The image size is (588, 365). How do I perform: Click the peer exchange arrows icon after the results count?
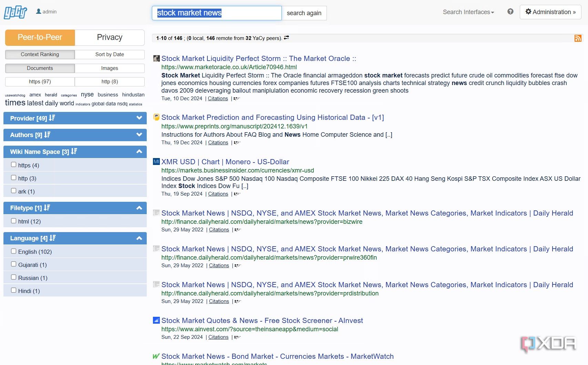pos(286,38)
